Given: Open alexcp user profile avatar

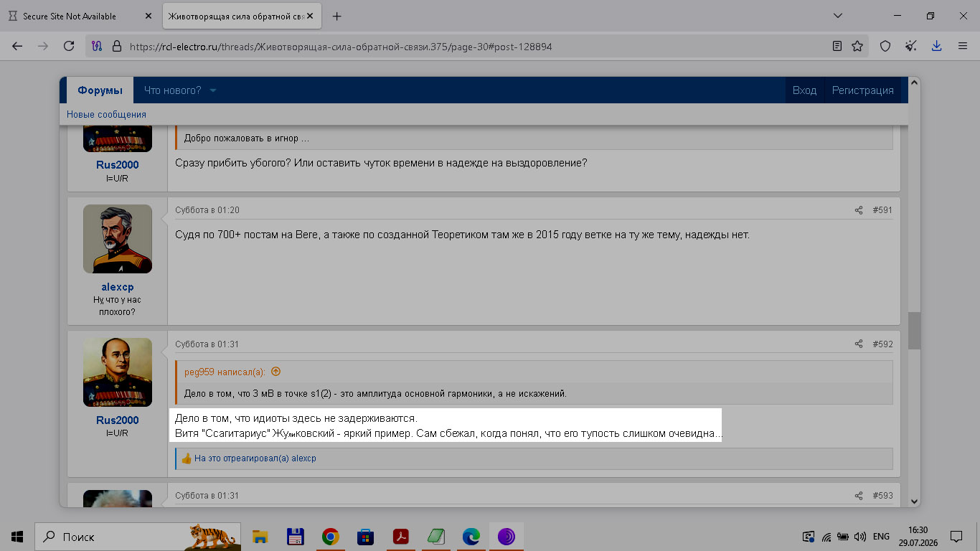Looking at the screenshot, I should 118,239.
